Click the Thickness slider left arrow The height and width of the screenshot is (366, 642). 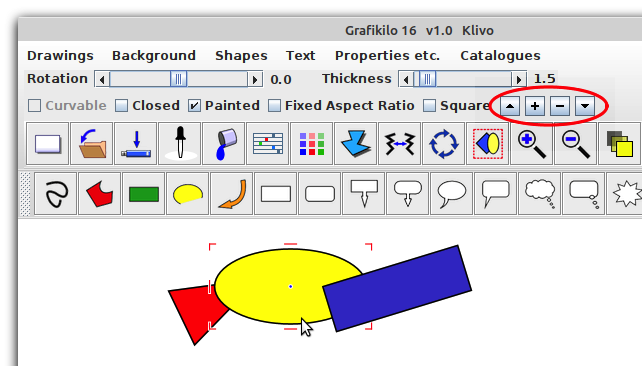406,79
